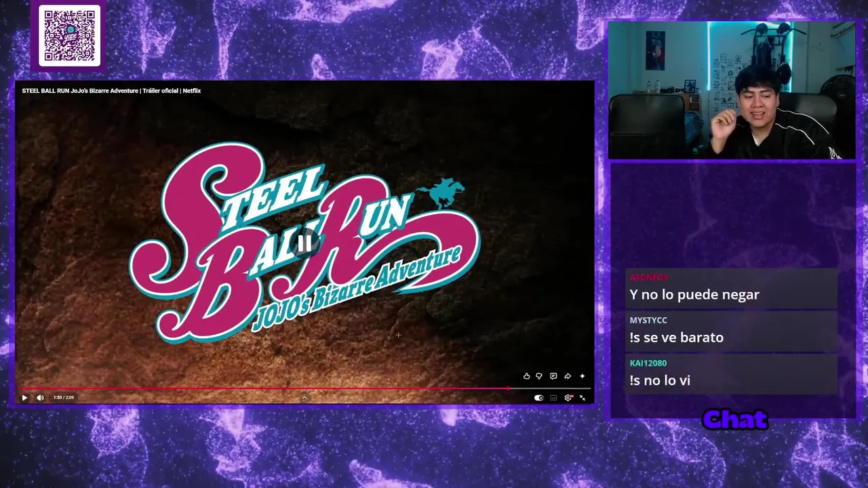Click the purple 'Chat' label
Image resolution: width=868 pixels, height=488 pixels.
(x=735, y=420)
